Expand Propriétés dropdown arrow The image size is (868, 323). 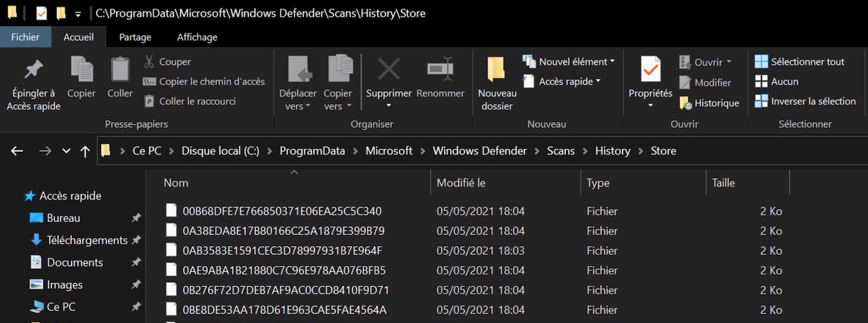650,105
